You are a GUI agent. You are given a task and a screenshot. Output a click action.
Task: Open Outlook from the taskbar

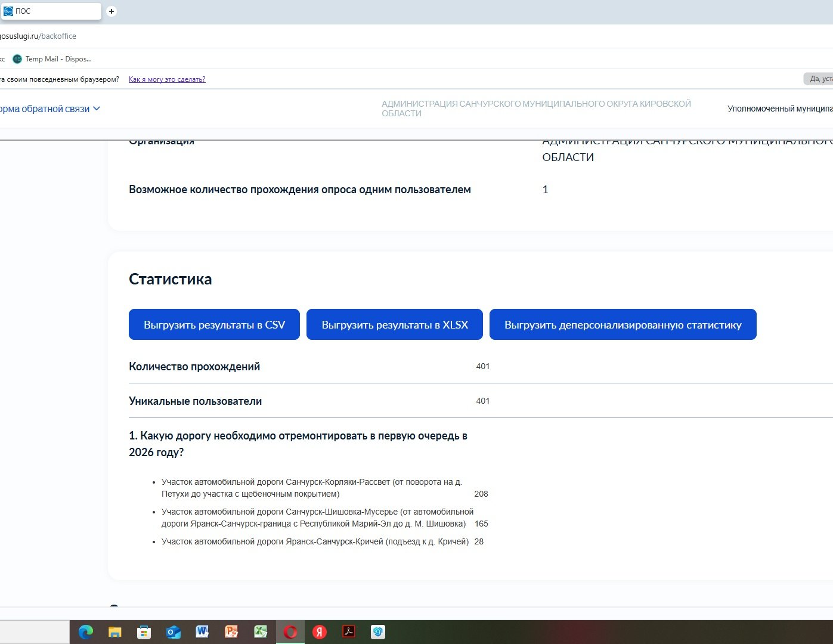point(174,632)
